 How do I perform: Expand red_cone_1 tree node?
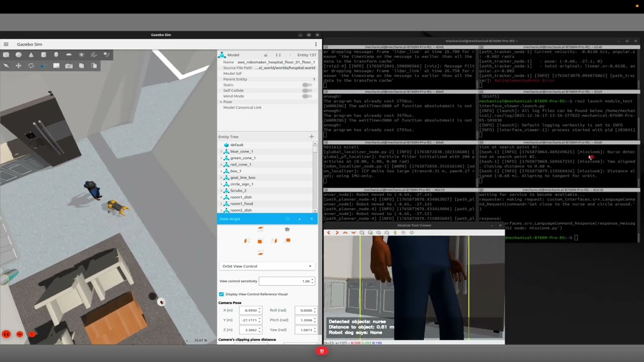pos(221,164)
